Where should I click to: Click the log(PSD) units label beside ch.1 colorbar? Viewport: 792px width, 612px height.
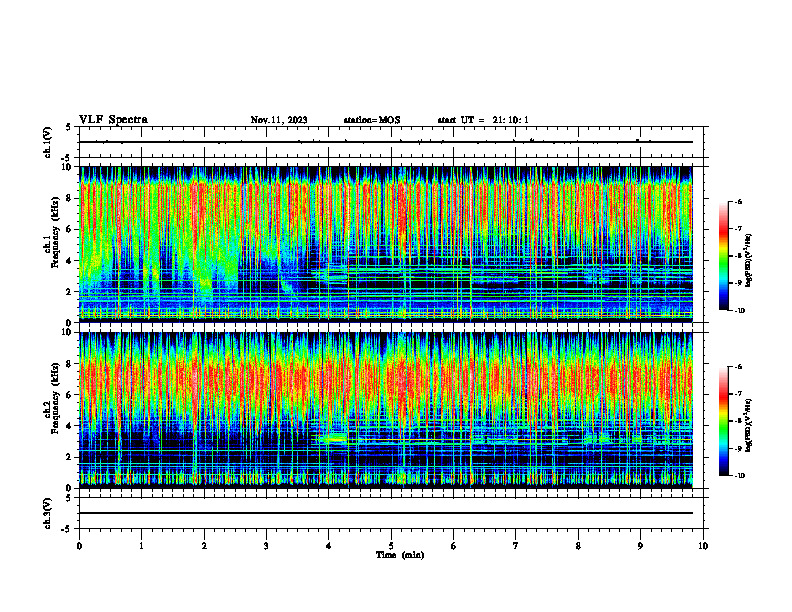750,261
